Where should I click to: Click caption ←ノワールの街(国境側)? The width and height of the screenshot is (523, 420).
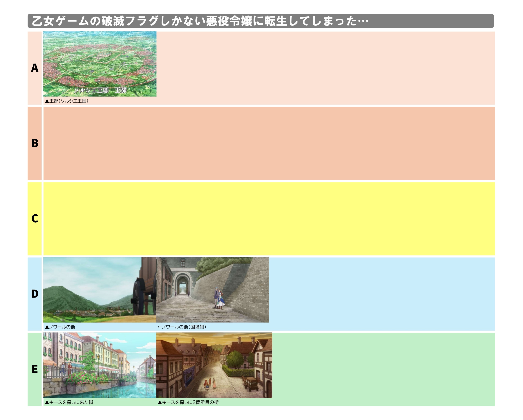tap(182, 327)
